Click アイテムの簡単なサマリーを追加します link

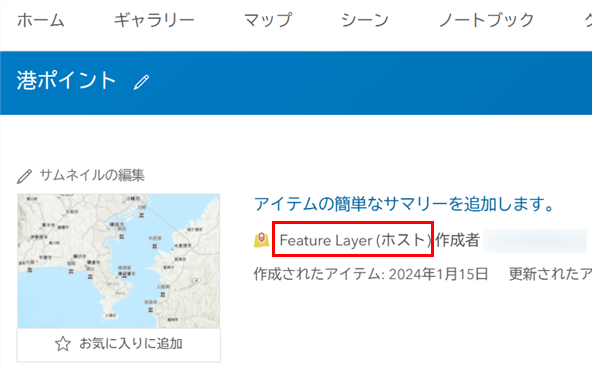404,204
